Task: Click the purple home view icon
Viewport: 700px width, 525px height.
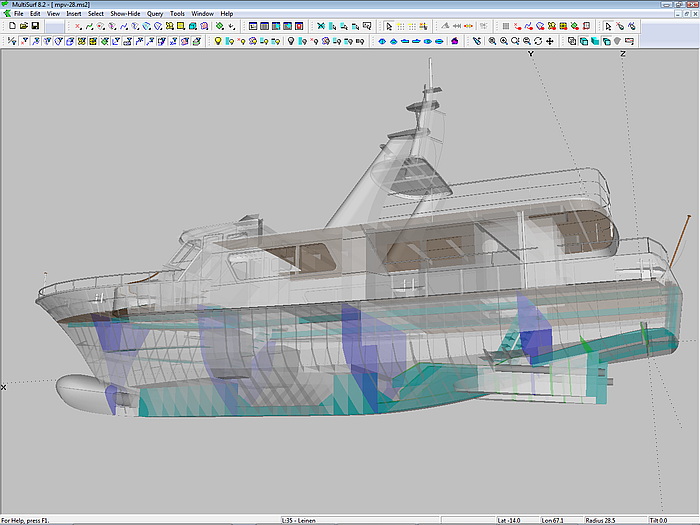Action: point(454,41)
